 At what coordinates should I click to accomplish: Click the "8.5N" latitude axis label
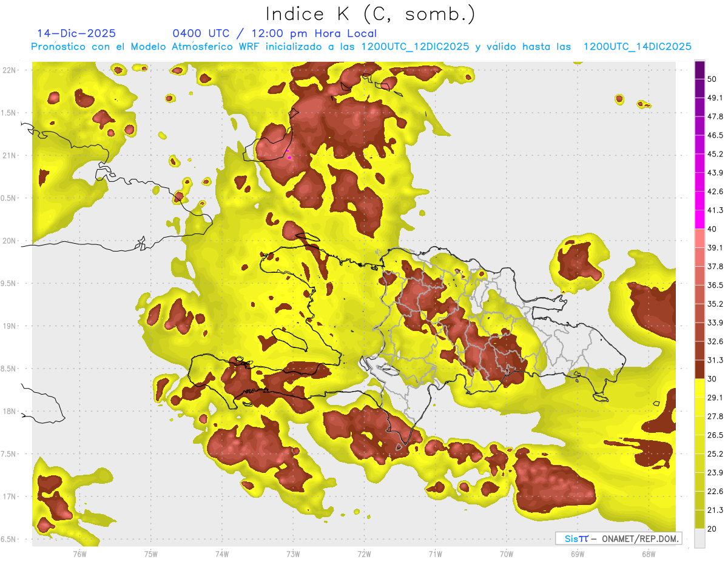point(9,369)
